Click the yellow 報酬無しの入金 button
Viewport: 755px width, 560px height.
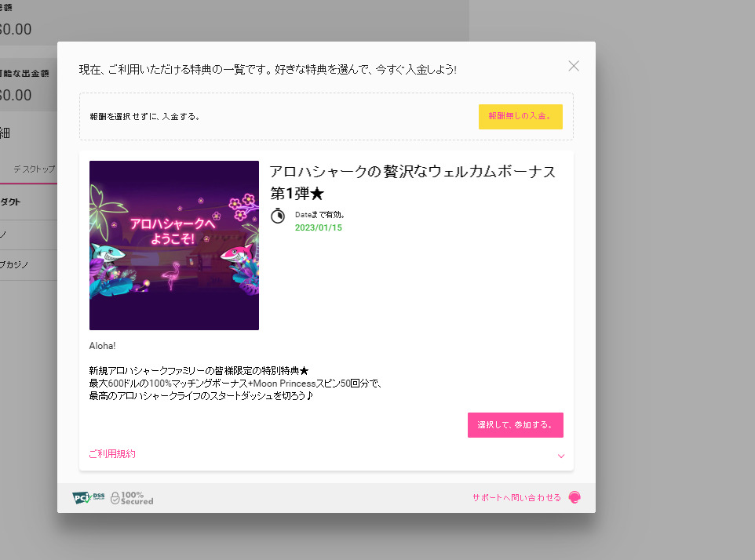tap(520, 116)
